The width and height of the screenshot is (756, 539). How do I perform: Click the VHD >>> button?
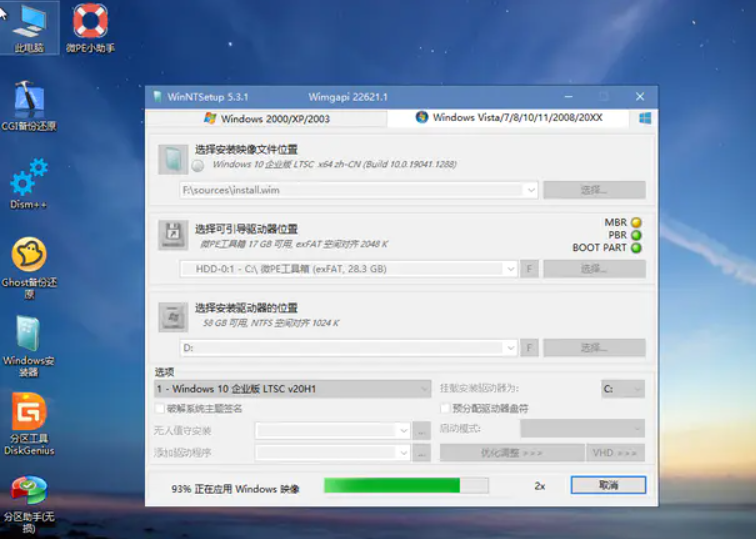coord(615,453)
